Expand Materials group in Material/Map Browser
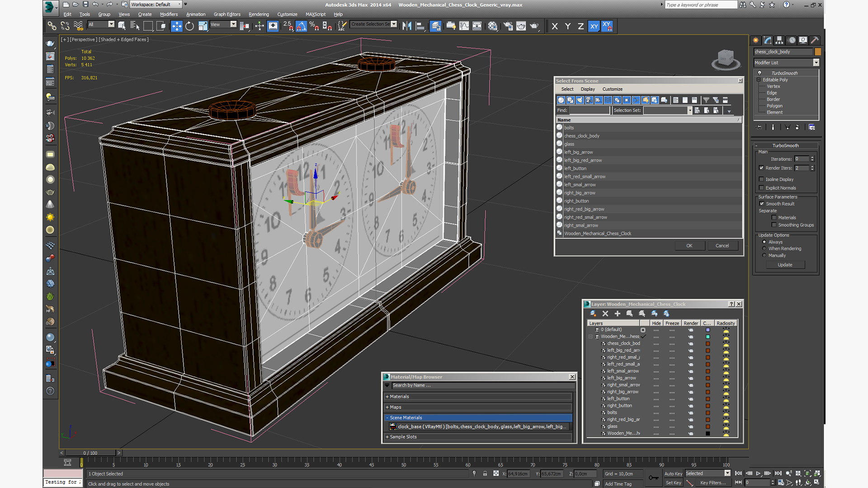 [387, 397]
